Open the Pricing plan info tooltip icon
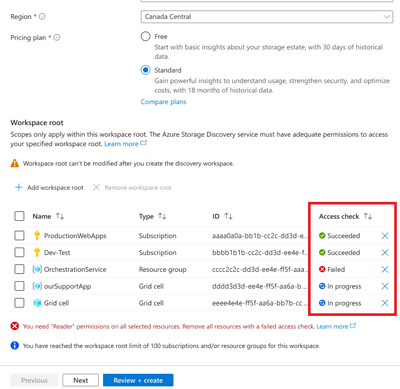Screen dimensions: 400x389 click(57, 37)
